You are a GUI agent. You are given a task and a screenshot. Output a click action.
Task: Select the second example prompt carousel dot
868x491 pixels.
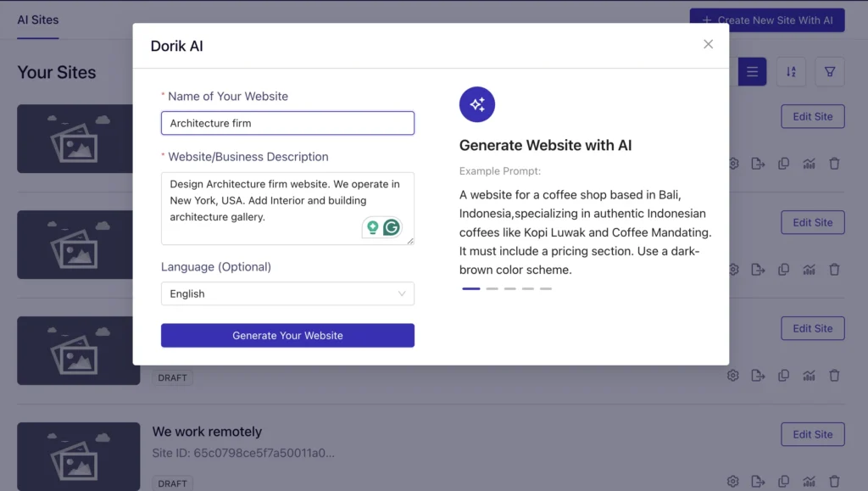coord(492,288)
